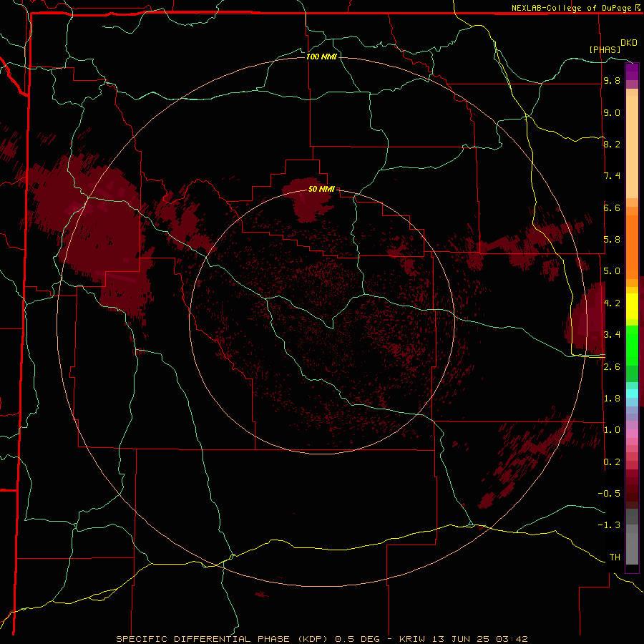
Task: Click the 6.6 scale value
Action: tap(612, 208)
